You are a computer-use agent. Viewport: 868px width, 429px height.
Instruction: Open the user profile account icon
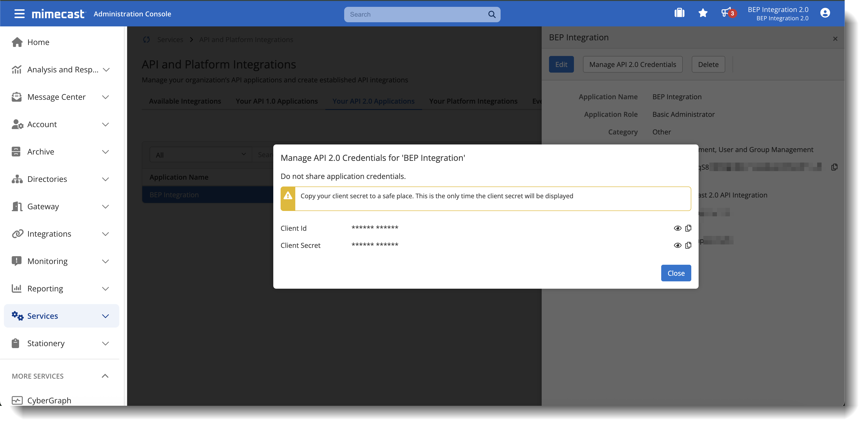(824, 13)
